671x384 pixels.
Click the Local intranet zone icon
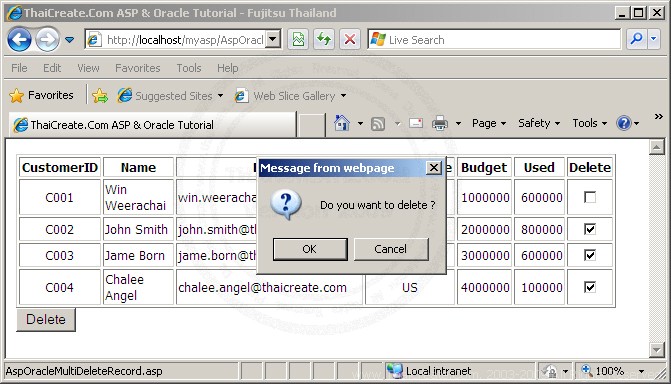pyautogui.click(x=395, y=371)
